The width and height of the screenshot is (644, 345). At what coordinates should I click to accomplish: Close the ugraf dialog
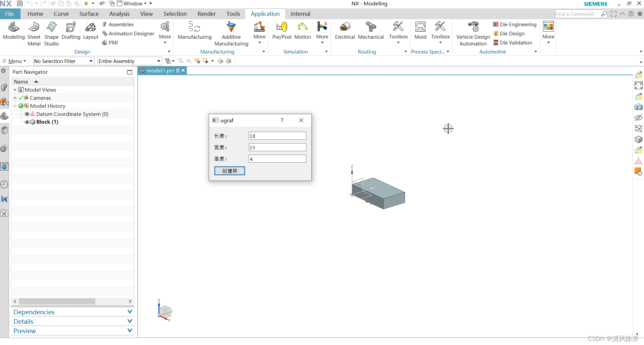301,120
